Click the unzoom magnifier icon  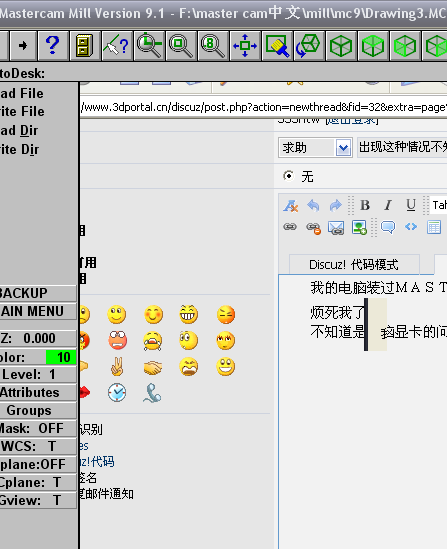point(181,46)
